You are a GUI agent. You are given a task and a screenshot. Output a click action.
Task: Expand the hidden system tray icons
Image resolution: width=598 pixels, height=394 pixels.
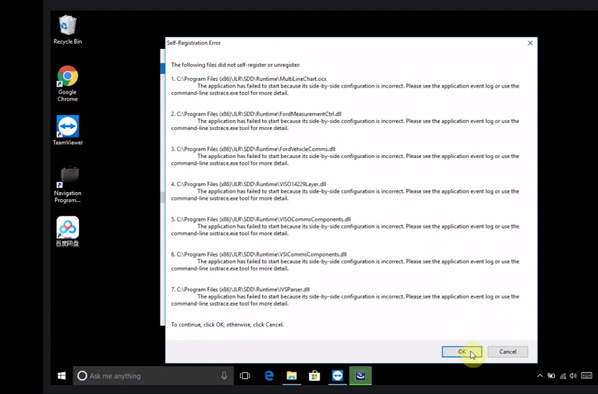540,376
